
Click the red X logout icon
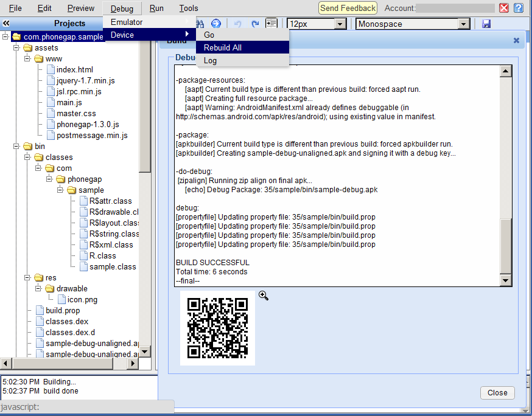[x=504, y=8]
